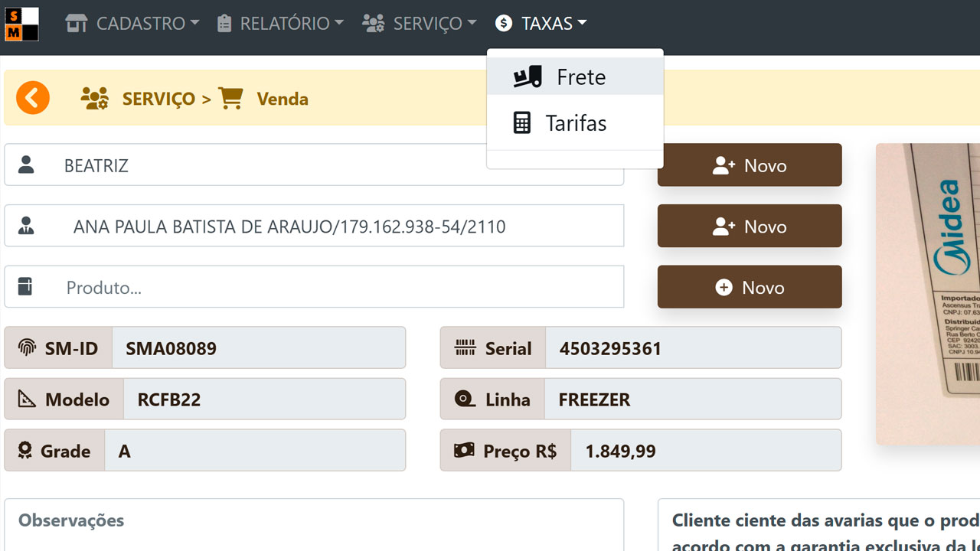980x551 pixels.
Task: Click the Grade award ribbon icon
Action: [25, 451]
